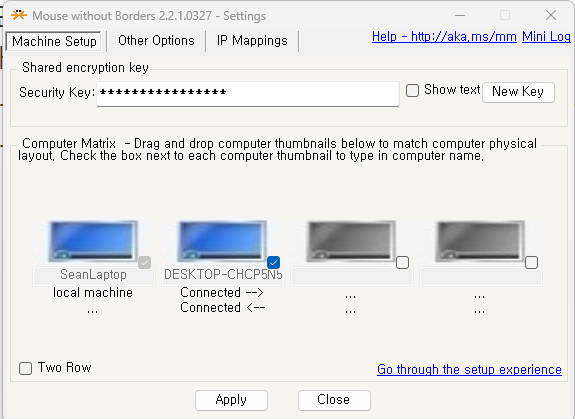The height and width of the screenshot is (419, 575).
Task: Toggle the checkbox beside the SeanLaptop thumbnail
Action: point(144,262)
